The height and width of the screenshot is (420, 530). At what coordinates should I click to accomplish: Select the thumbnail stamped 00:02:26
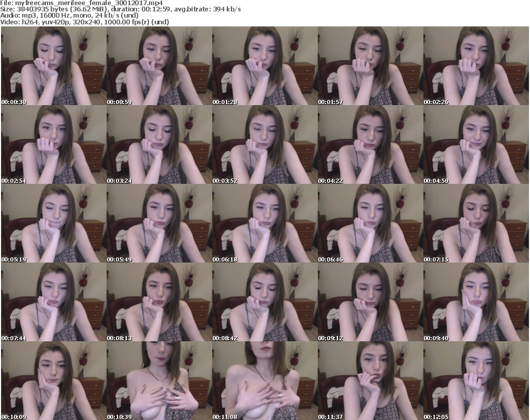tap(476, 66)
